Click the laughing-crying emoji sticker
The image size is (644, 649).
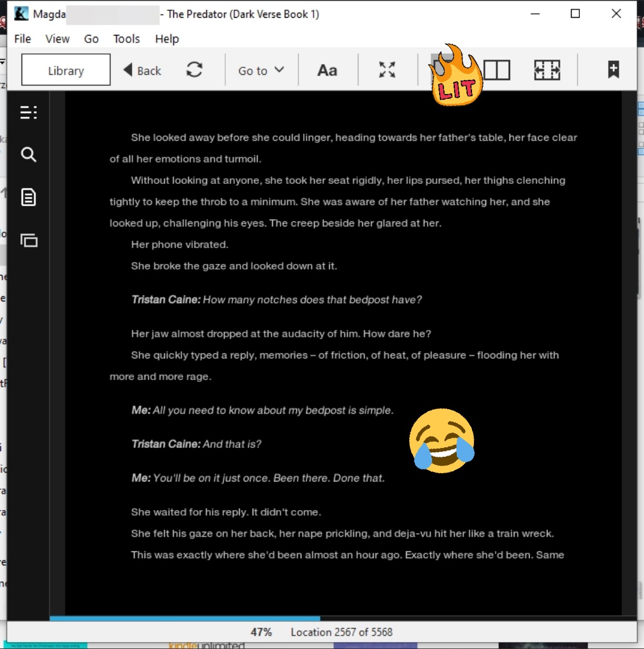click(442, 441)
